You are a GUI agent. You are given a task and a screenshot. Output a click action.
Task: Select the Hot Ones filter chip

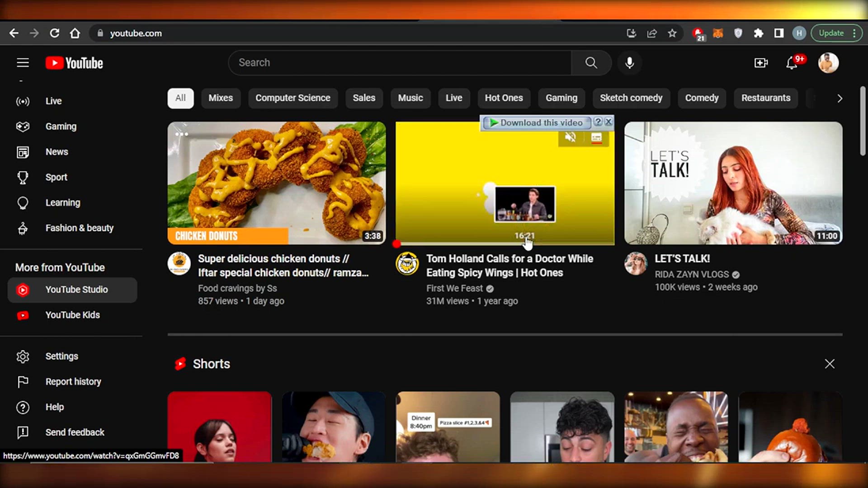[x=504, y=98]
